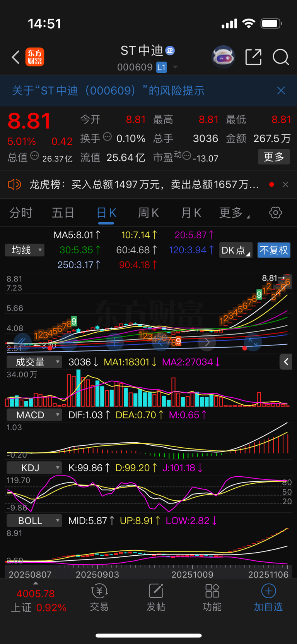Viewport: 297px width, 644px height.
Task: Tap the MA1:18301 volume average
Action: tap(130, 362)
